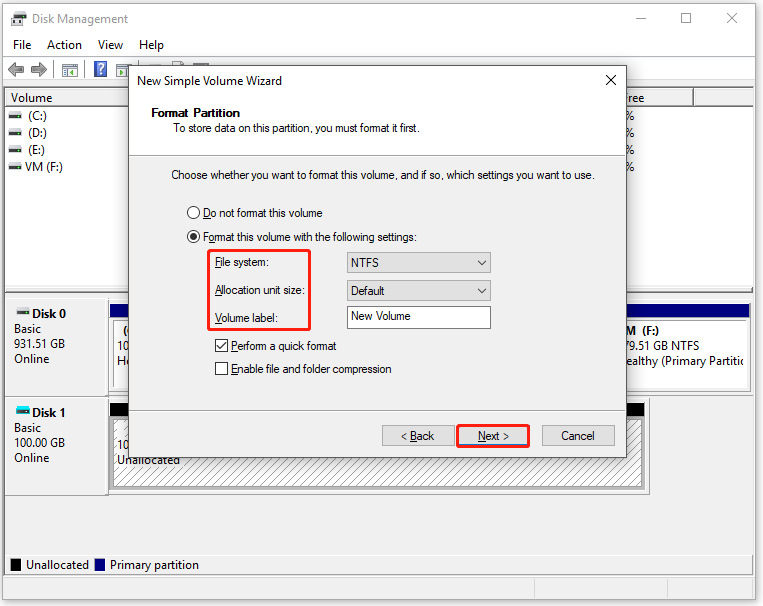This screenshot has width=763, height=606.
Task: Enable file and folder compression checkbox
Action: (x=221, y=369)
